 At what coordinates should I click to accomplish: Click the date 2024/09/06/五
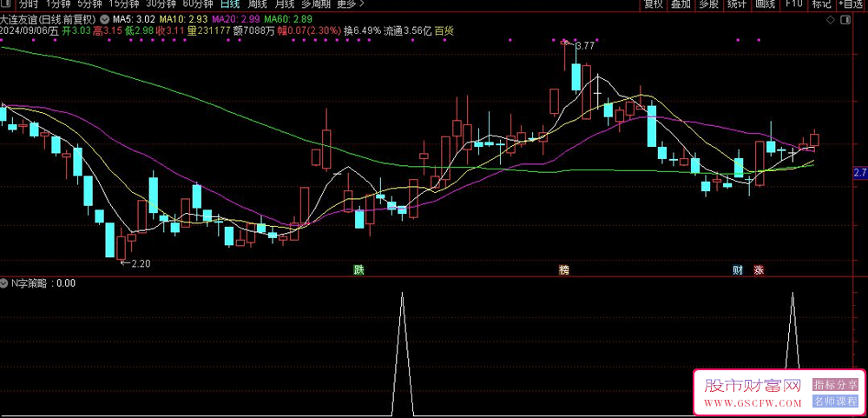pyautogui.click(x=29, y=31)
